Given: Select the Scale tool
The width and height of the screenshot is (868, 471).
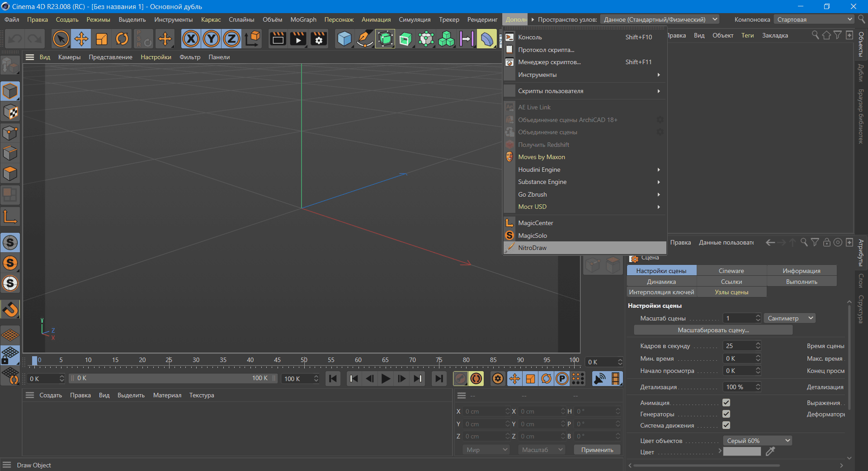Looking at the screenshot, I should (102, 39).
